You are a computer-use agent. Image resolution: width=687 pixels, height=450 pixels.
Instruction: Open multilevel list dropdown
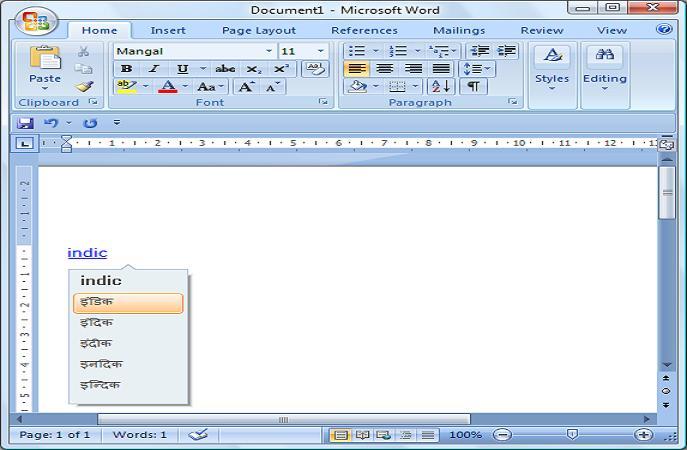tap(454, 51)
